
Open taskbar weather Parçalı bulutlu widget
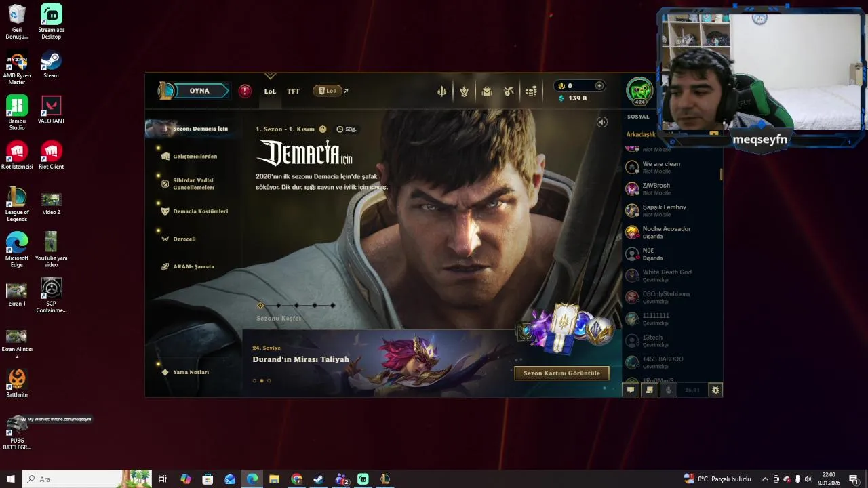(x=717, y=479)
